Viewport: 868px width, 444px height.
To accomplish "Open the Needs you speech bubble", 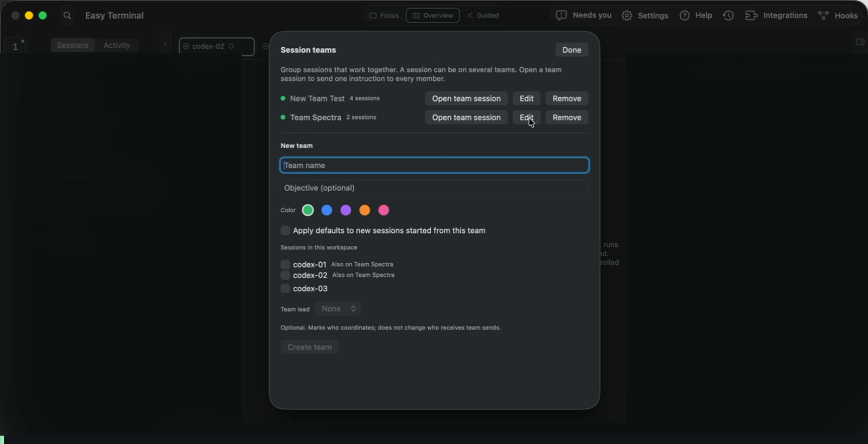I will point(584,15).
